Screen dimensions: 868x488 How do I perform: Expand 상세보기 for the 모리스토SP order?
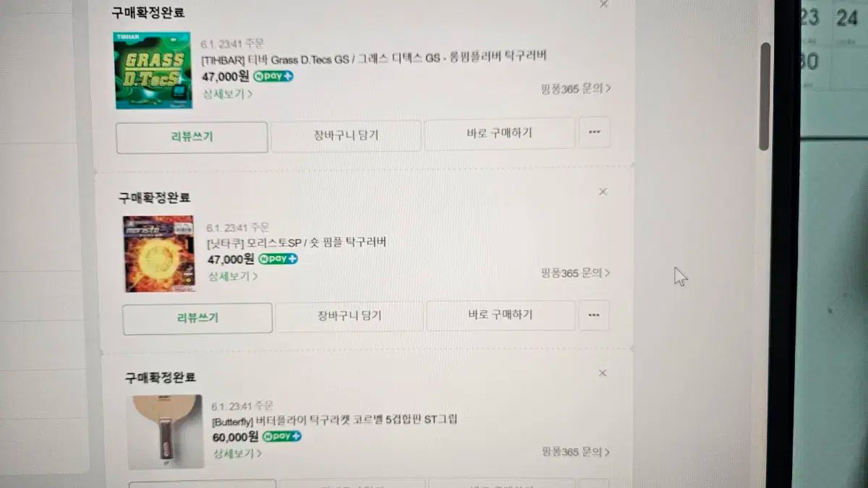coord(233,276)
